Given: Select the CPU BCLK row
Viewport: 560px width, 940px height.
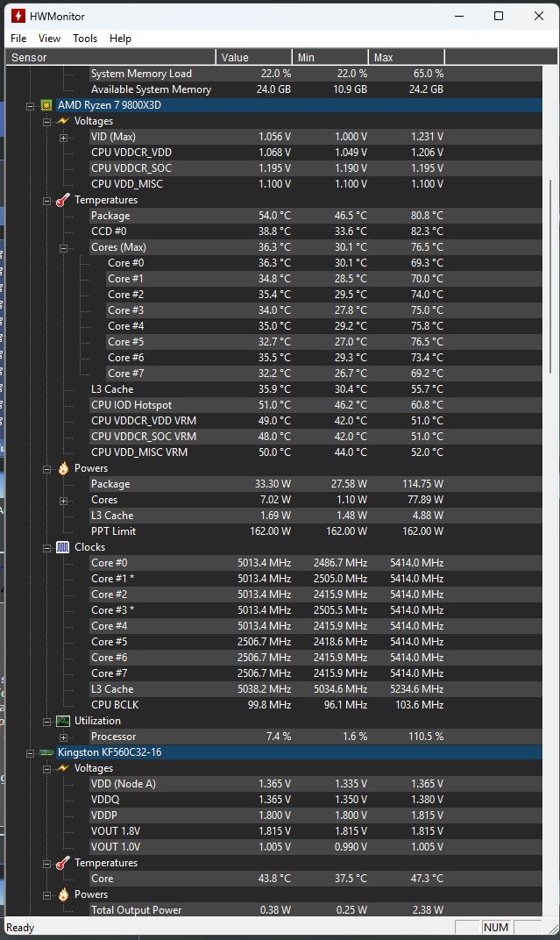Looking at the screenshot, I should (x=315, y=705).
